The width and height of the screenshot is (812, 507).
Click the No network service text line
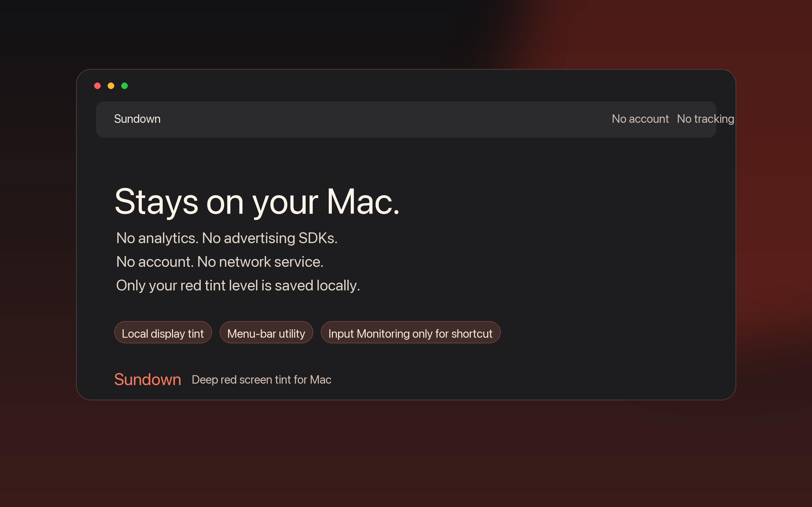[x=220, y=262]
